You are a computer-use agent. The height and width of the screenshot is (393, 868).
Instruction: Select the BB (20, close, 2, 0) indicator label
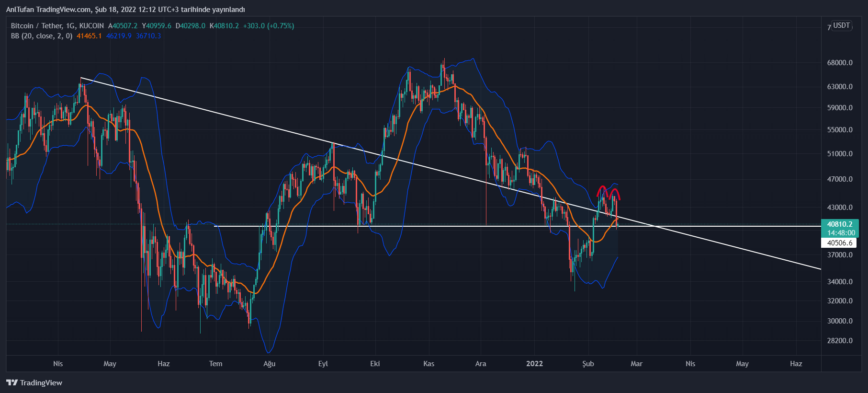[42, 36]
